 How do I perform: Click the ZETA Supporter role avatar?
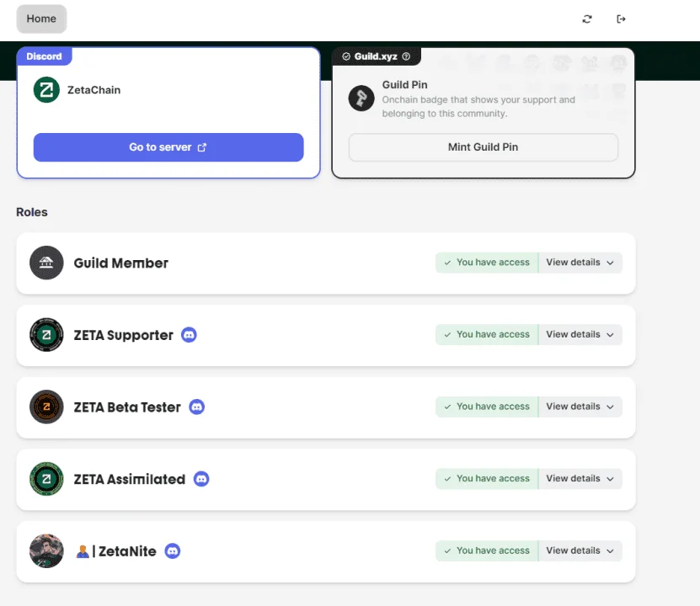point(46,334)
